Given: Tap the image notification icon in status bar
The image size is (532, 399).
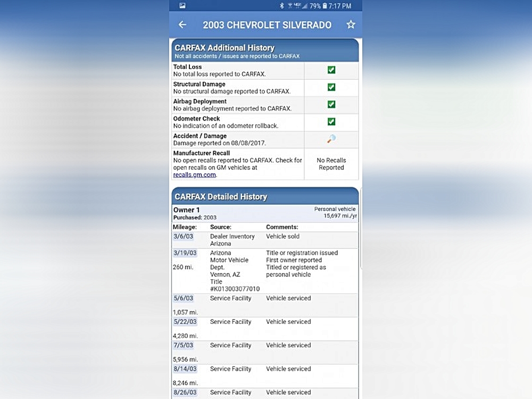Looking at the screenshot, I should [x=182, y=5].
